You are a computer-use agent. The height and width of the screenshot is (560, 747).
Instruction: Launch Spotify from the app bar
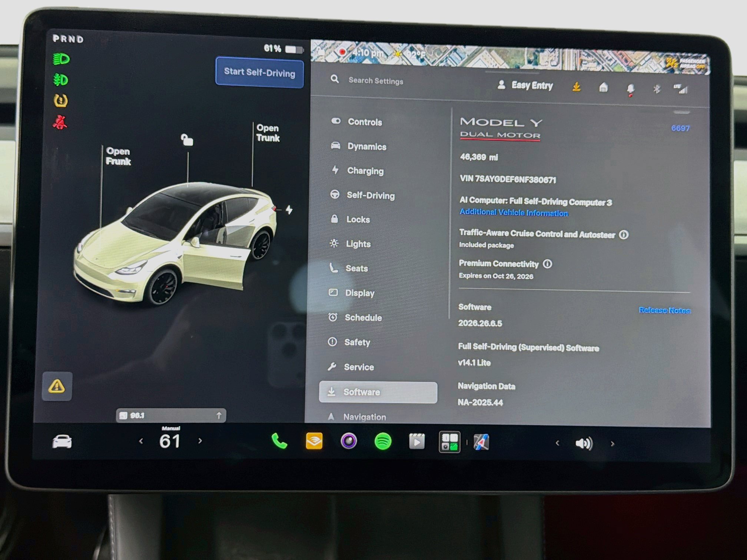(383, 441)
